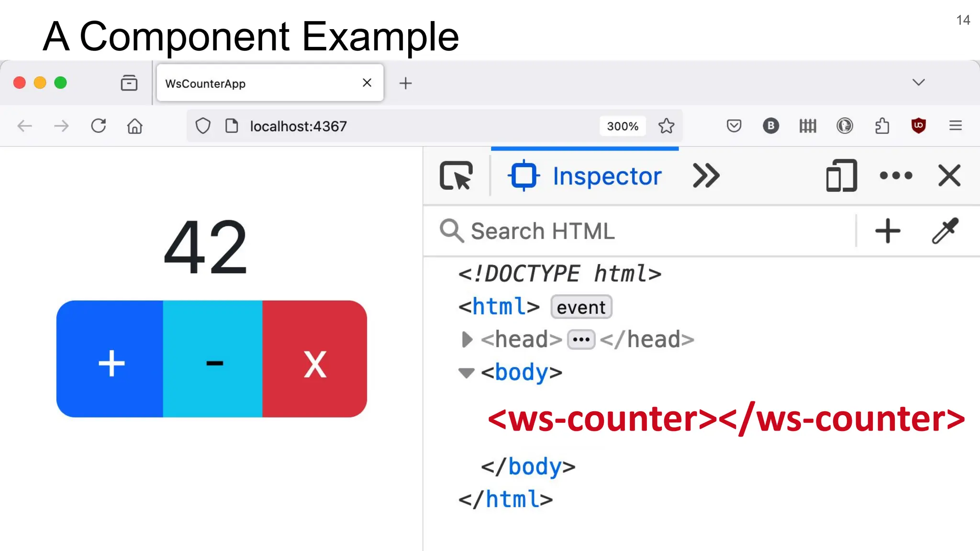Image resolution: width=980 pixels, height=551 pixels.
Task: Open the hamburger application menu
Action: 955,126
